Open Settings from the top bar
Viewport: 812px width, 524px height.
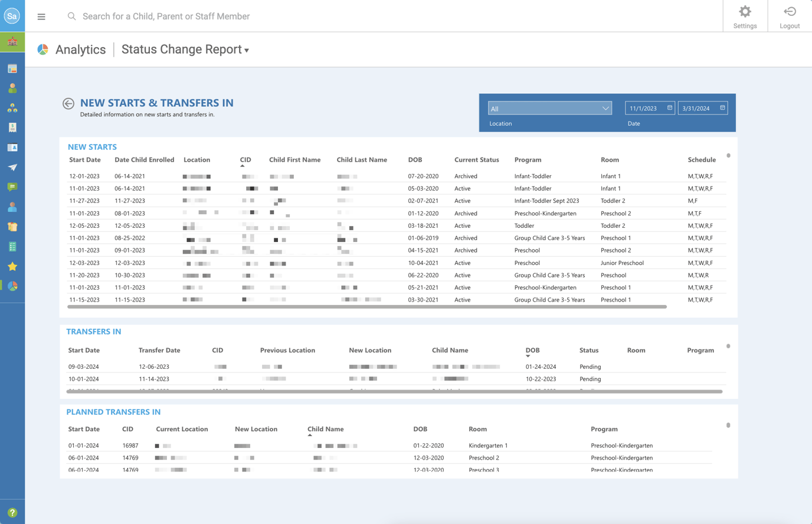[744, 16]
